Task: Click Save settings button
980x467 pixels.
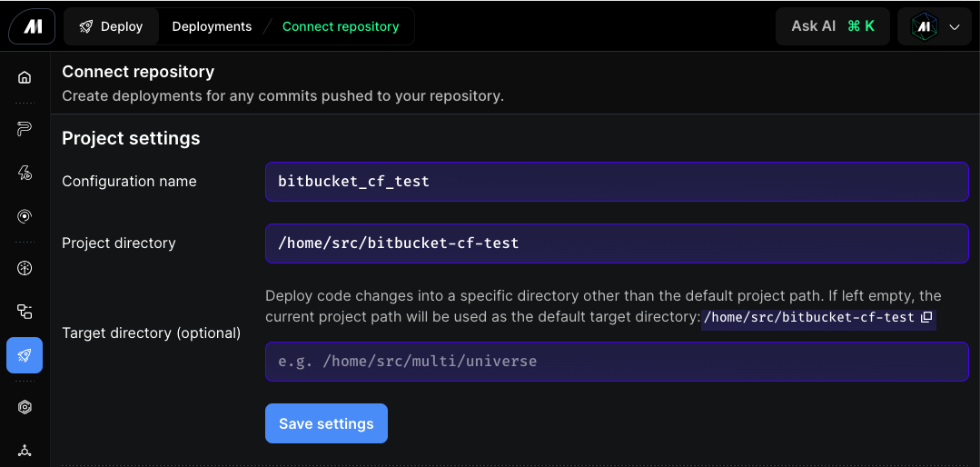Action: click(326, 423)
